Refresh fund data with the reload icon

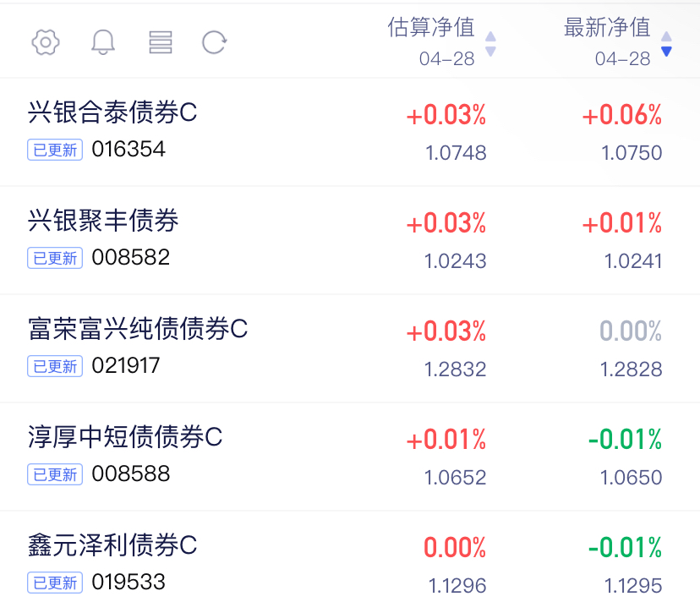click(214, 42)
